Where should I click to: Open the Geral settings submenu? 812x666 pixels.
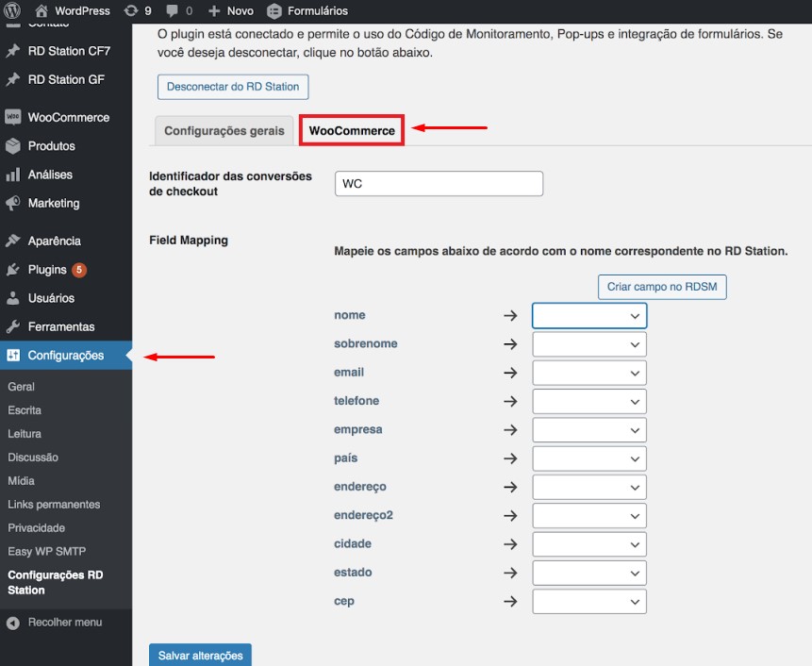[22, 387]
